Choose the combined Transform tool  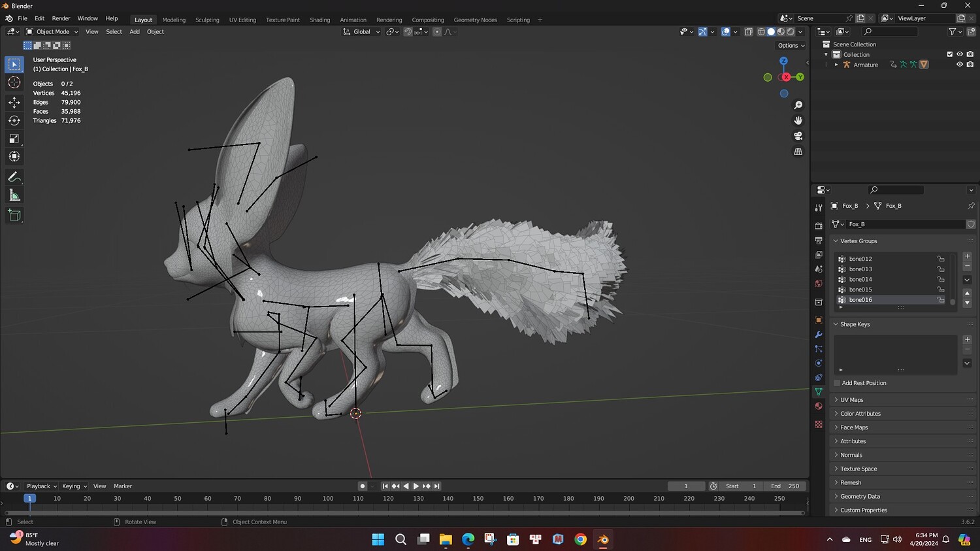point(14,156)
